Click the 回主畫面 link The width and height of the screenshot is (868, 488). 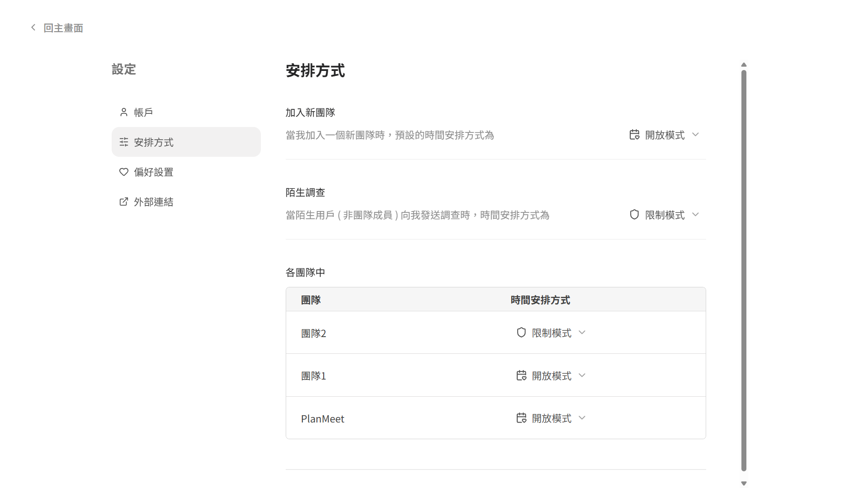[x=63, y=27]
